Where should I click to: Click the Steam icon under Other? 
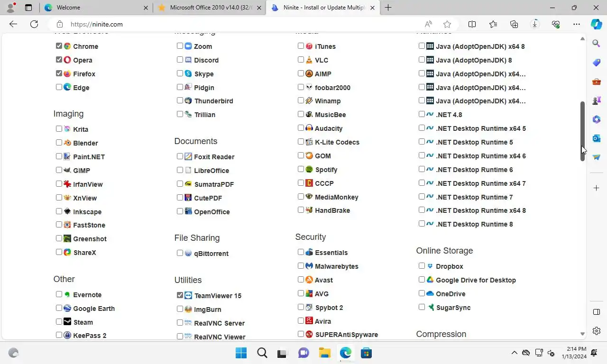tap(67, 322)
